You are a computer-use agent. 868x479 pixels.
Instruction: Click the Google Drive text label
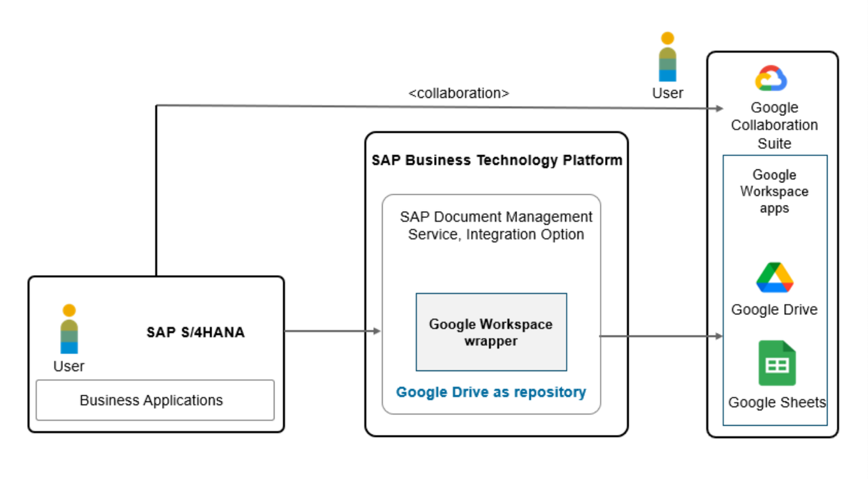pos(775,309)
